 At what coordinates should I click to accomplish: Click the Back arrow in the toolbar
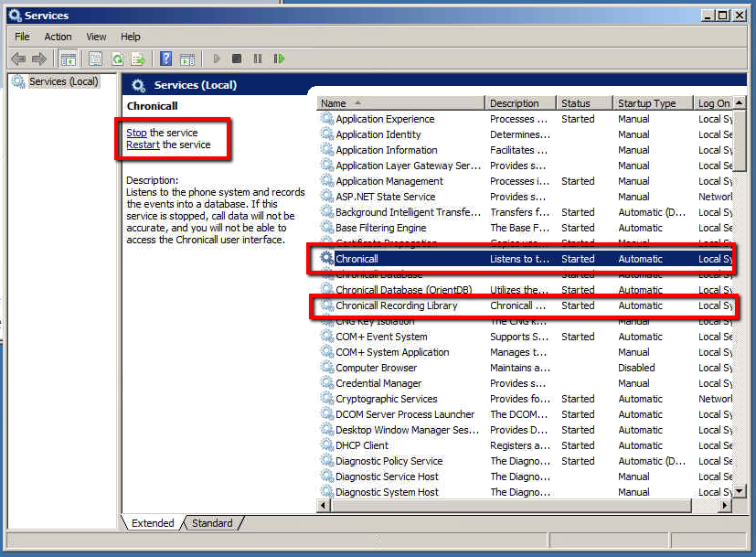pos(18,59)
